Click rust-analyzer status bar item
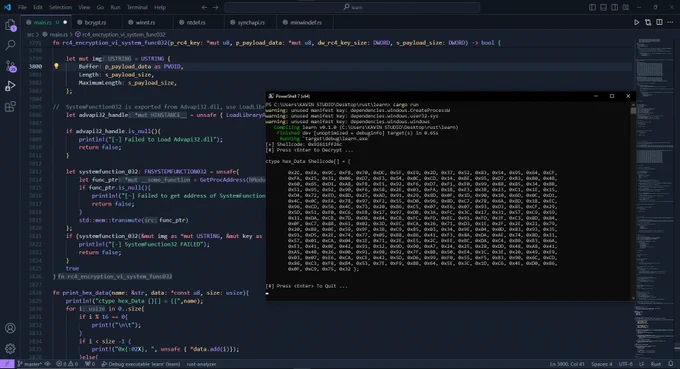The width and height of the screenshot is (680, 369). click(x=201, y=364)
